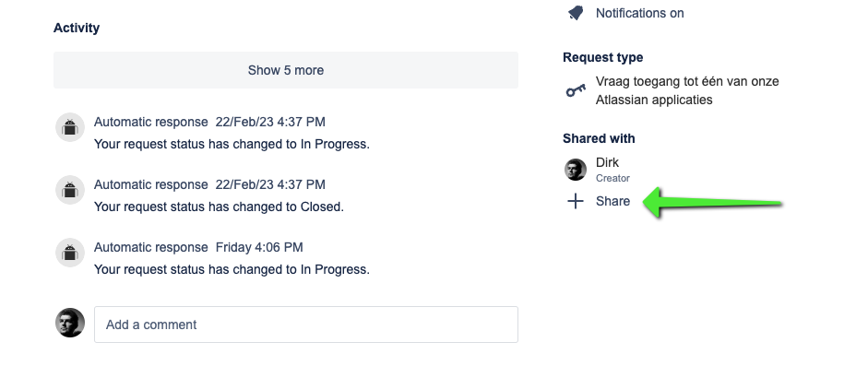The width and height of the screenshot is (868, 366).
Task: Click the Vraag toegang request type text
Action: 687,90
